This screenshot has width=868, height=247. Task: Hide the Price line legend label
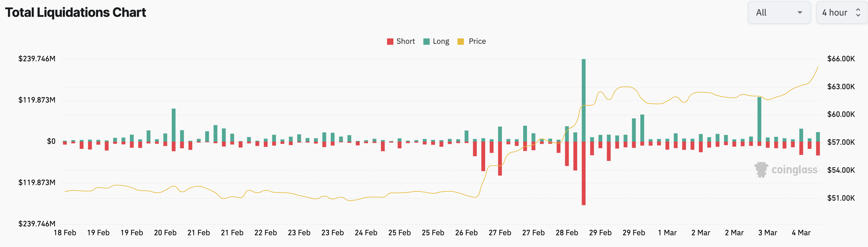coord(477,42)
